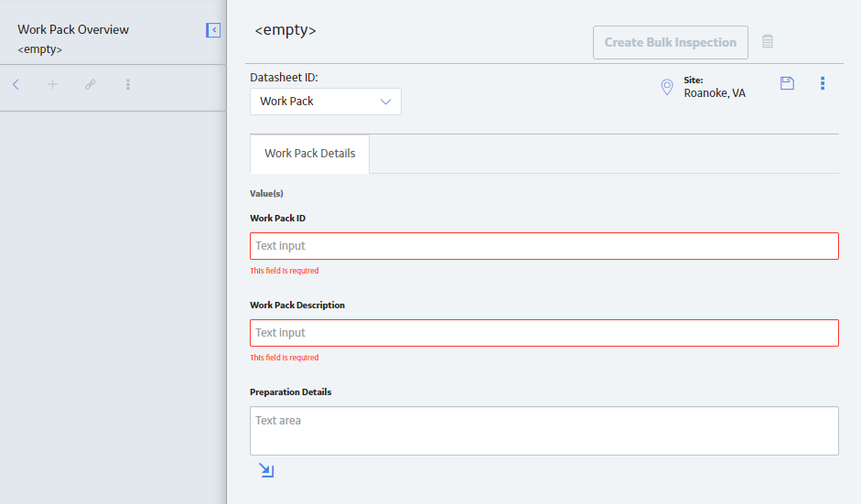
Task: Click the Site location pin icon
Action: pyautogui.click(x=667, y=87)
